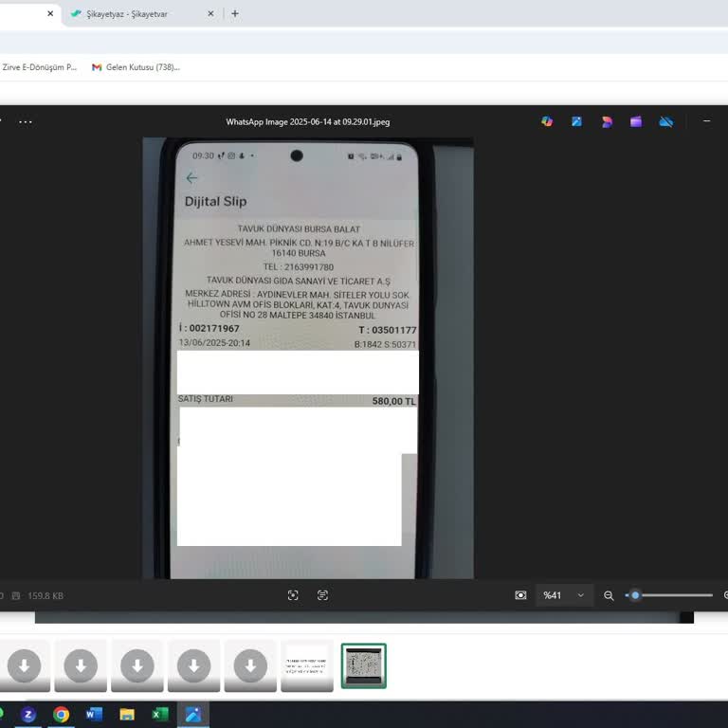Click the download thumbnail beside the text thumbnail

[250, 665]
